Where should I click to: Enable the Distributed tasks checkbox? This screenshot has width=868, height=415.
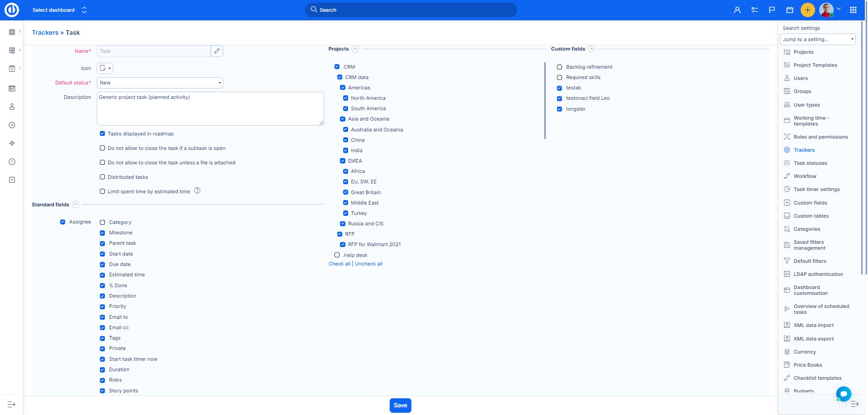103,177
